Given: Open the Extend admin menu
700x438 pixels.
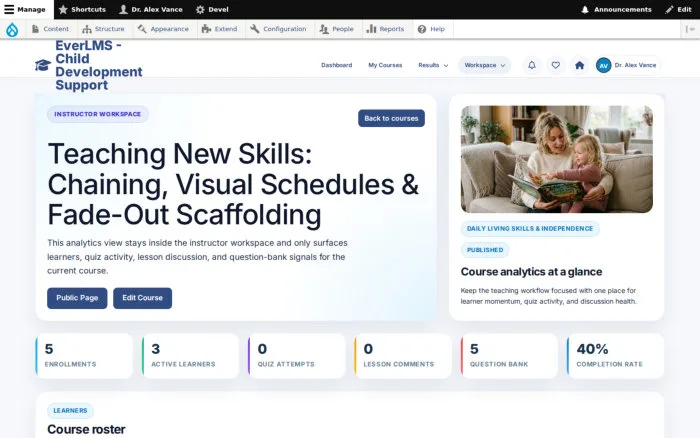Looking at the screenshot, I should tap(219, 29).
